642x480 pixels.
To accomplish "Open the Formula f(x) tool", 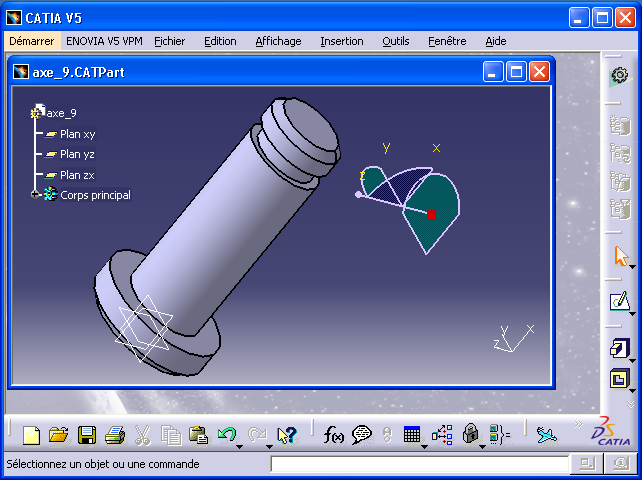I will [334, 435].
